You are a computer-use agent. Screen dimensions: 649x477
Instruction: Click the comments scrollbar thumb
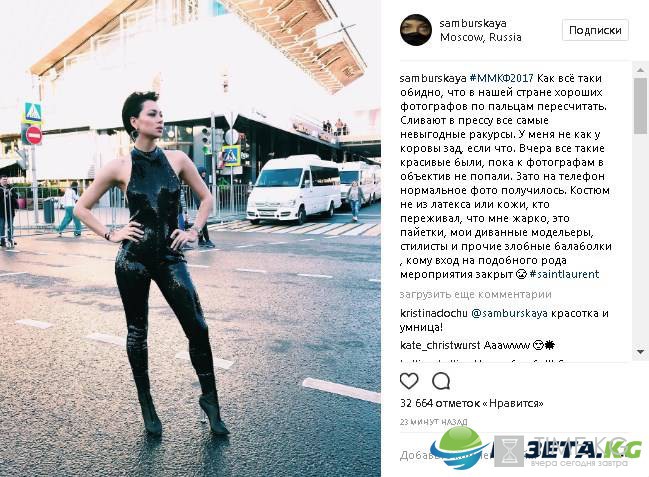pos(640,106)
